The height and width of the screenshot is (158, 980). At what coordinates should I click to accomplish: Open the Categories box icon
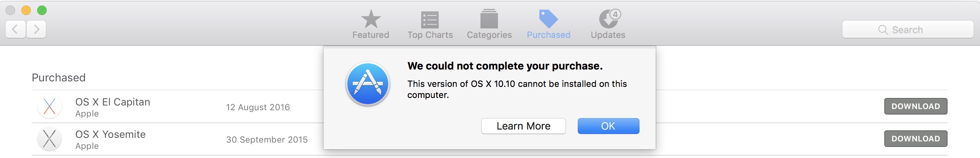click(x=489, y=19)
